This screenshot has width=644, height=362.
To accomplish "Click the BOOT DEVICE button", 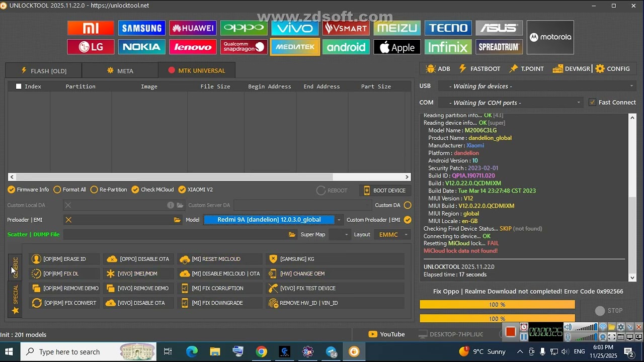I will [385, 191].
